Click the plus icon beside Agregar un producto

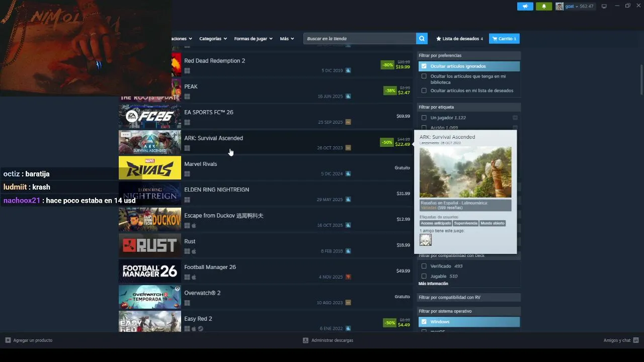pyautogui.click(x=8, y=340)
